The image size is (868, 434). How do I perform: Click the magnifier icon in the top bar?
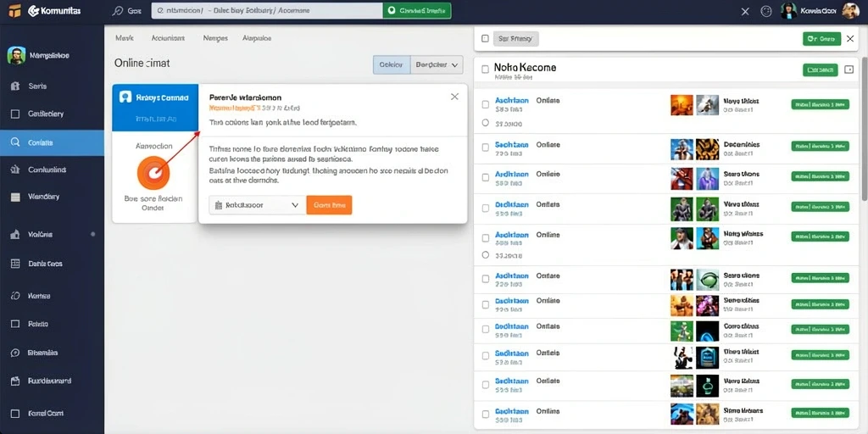[117, 10]
